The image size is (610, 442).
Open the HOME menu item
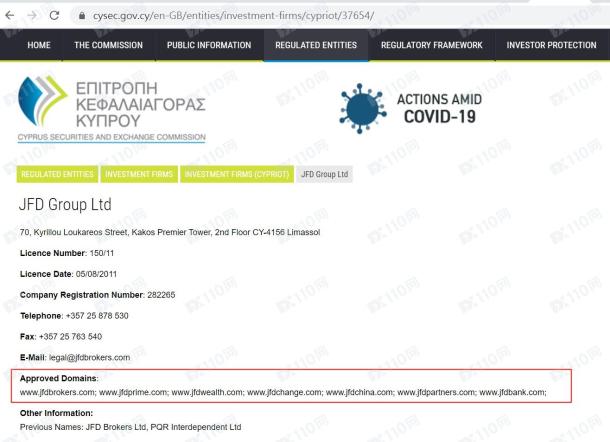39,45
